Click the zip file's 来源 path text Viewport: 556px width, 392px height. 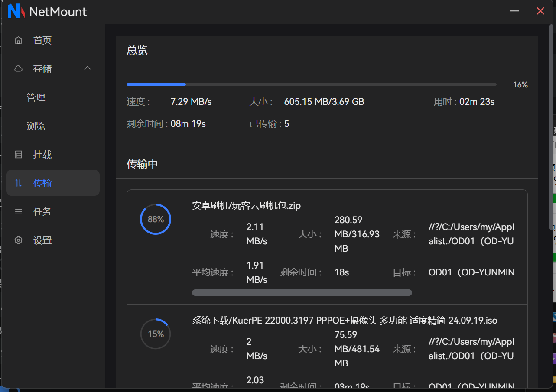point(471,234)
